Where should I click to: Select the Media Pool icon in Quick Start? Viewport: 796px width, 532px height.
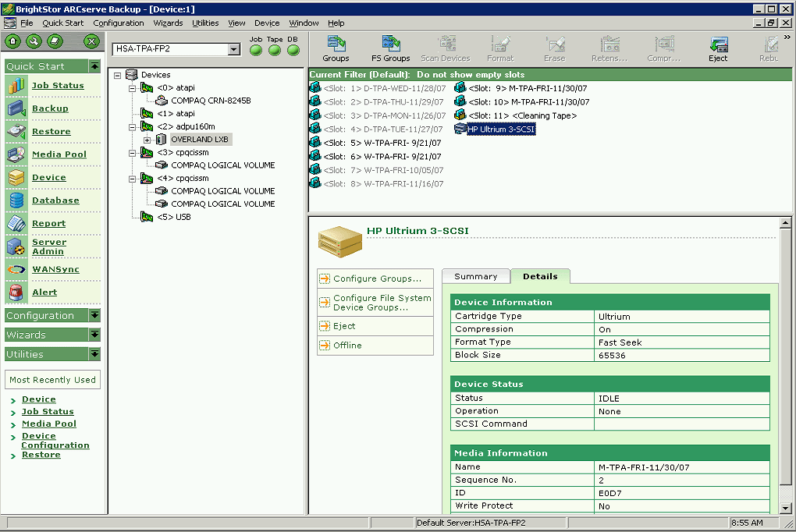point(58,154)
